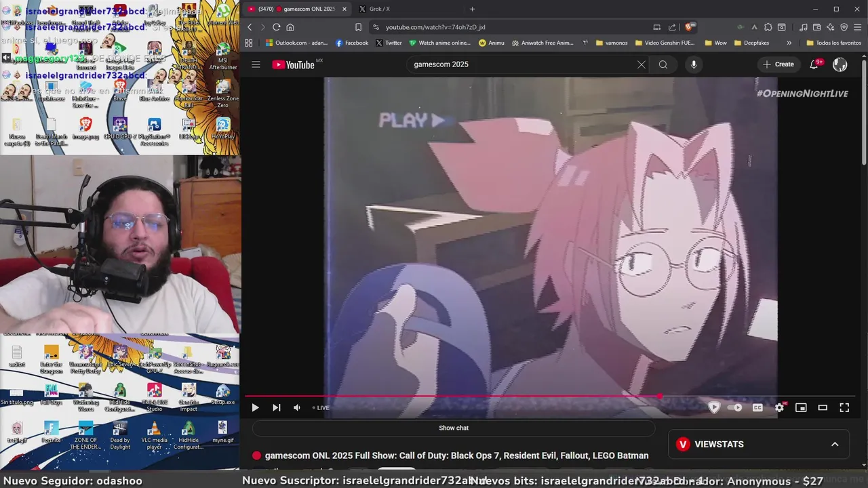
Task: Click the YouTube search field
Action: coord(522,64)
